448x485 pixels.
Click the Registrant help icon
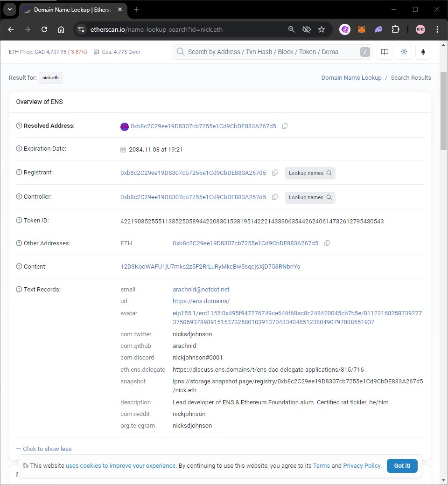point(19,172)
